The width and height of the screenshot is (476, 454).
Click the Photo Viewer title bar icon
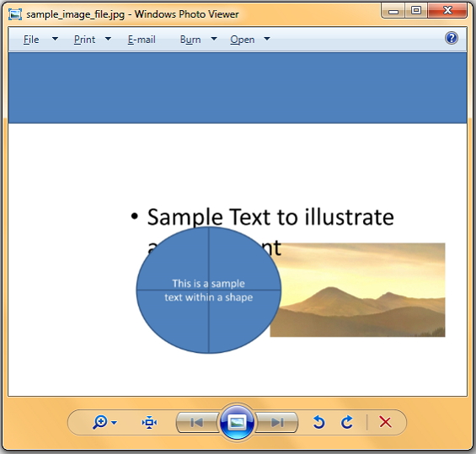pyautogui.click(x=15, y=14)
